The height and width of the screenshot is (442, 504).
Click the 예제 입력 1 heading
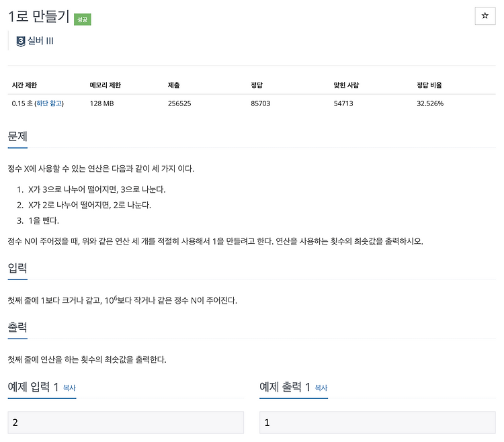[33, 387]
